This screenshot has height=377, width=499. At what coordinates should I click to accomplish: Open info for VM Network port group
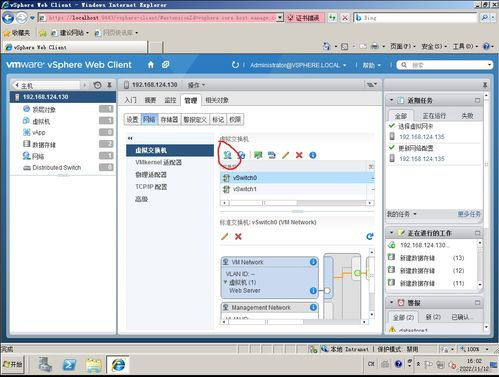tap(313, 262)
